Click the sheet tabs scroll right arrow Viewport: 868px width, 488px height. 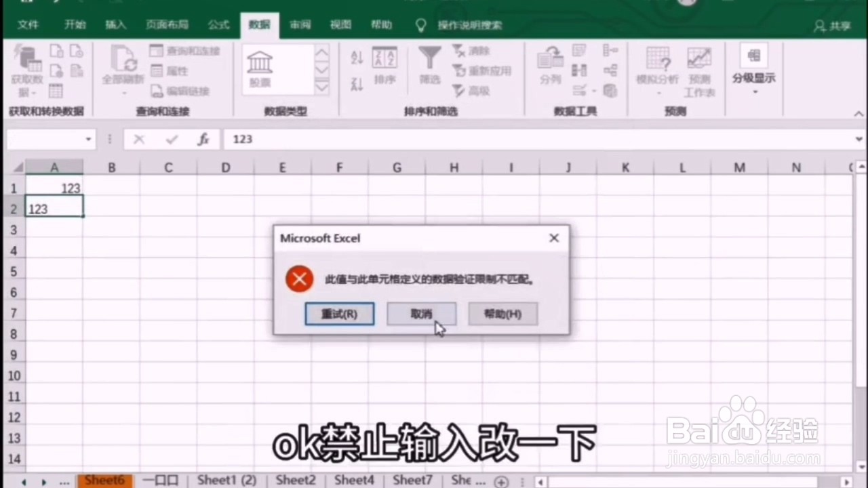[x=43, y=482]
